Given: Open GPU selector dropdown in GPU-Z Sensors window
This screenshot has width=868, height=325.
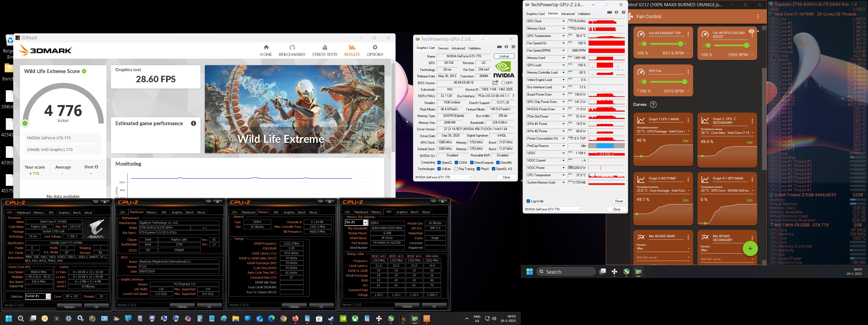Looking at the screenshot, I should pos(553,209).
